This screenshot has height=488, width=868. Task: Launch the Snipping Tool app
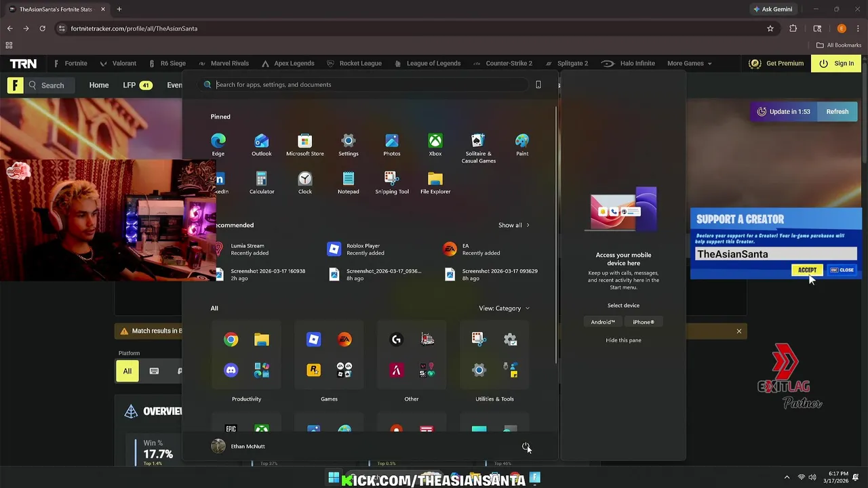coord(391,183)
